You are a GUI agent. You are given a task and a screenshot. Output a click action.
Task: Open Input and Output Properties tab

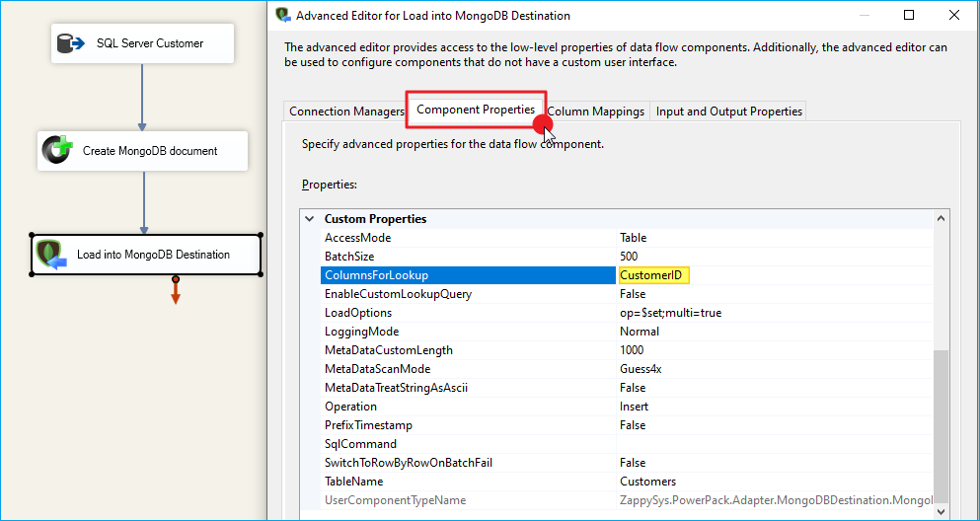(728, 112)
